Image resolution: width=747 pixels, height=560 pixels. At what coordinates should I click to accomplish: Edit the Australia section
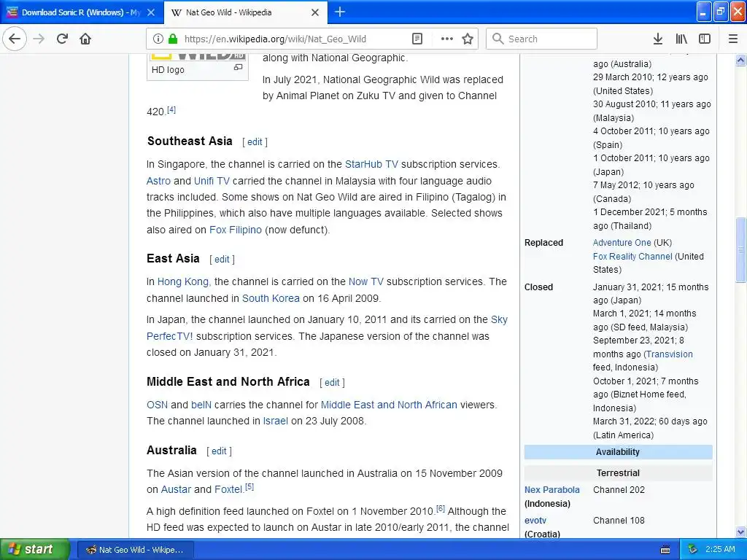pyautogui.click(x=219, y=451)
